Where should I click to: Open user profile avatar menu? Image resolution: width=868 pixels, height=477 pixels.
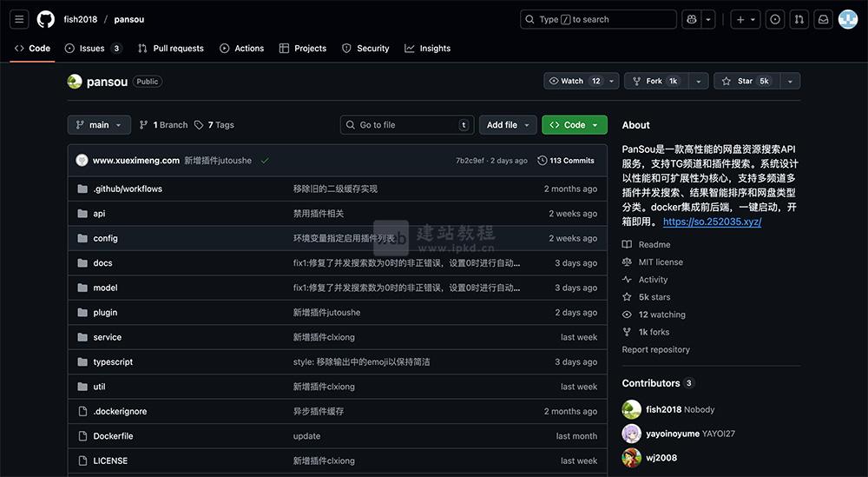[x=848, y=19]
